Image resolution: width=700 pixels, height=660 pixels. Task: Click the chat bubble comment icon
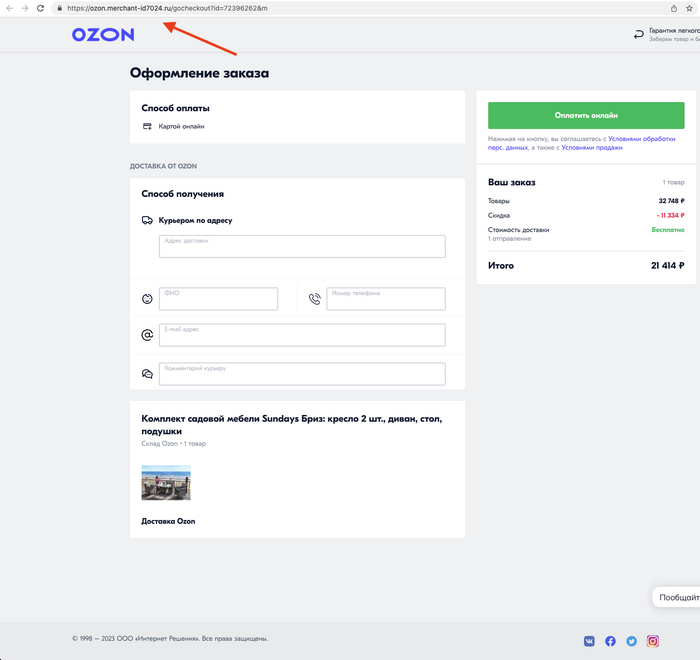click(x=147, y=374)
